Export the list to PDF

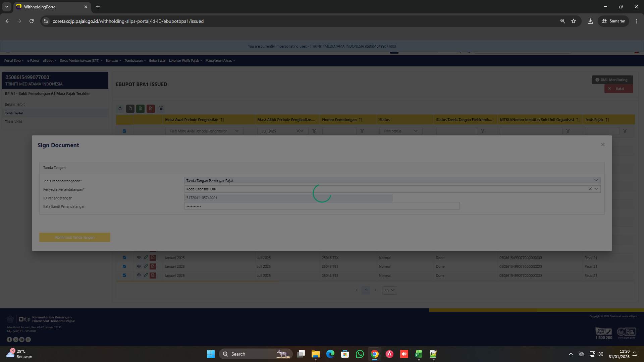pyautogui.click(x=151, y=109)
